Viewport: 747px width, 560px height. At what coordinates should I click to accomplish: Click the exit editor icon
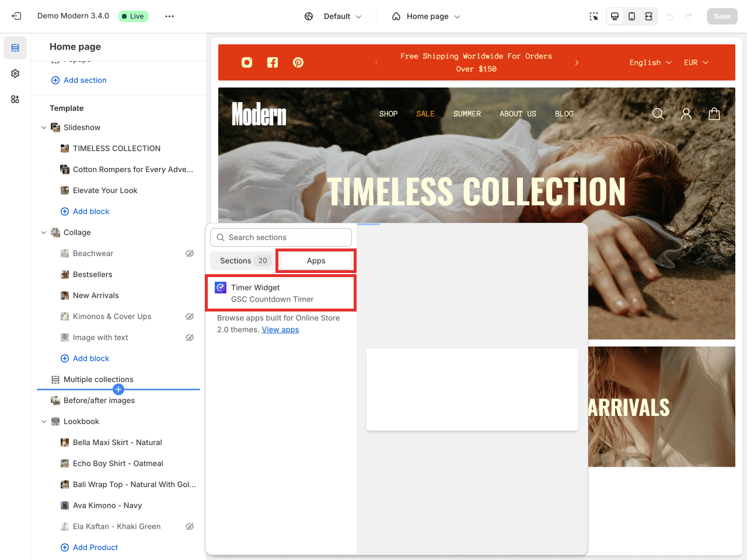[x=16, y=16]
